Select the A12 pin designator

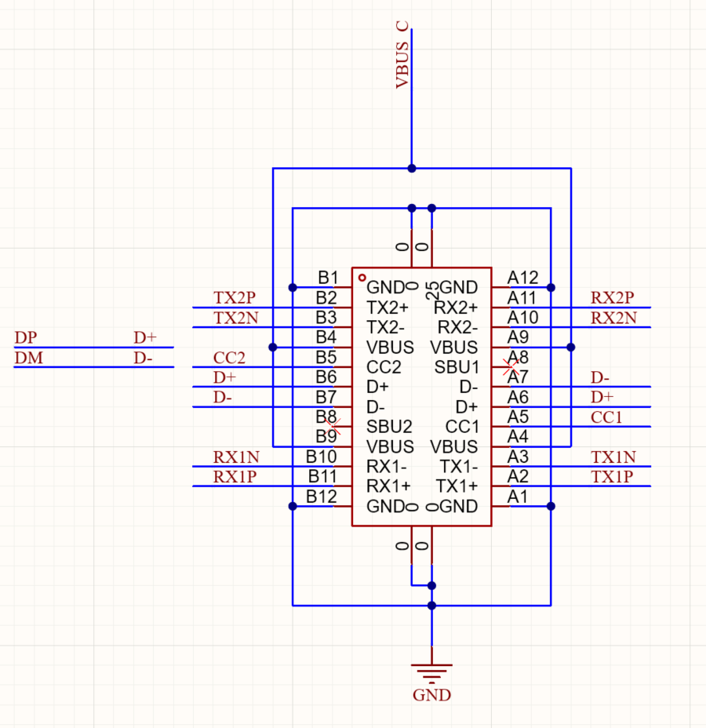click(522, 278)
